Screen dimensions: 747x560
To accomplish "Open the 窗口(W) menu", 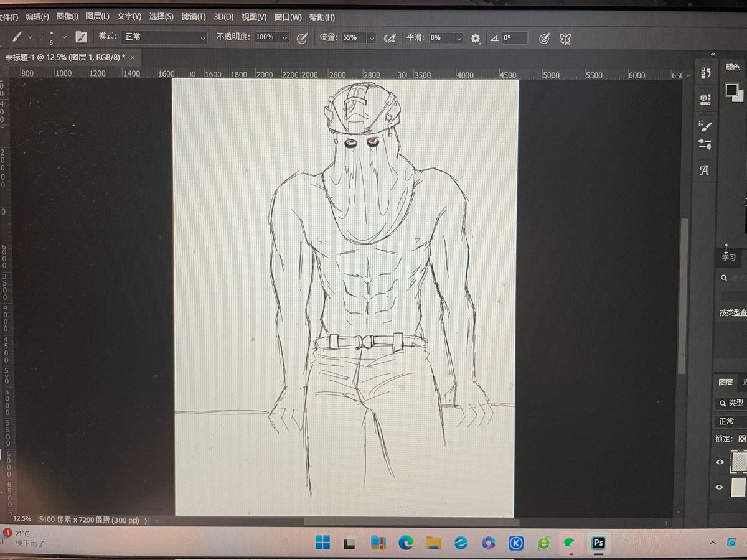I will coord(288,17).
